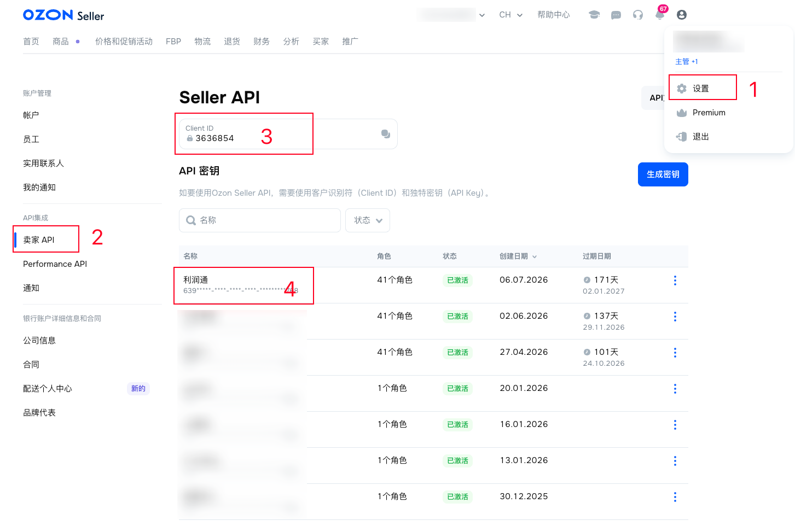
Task: Click the 生成密钥 button
Action: pos(663,174)
